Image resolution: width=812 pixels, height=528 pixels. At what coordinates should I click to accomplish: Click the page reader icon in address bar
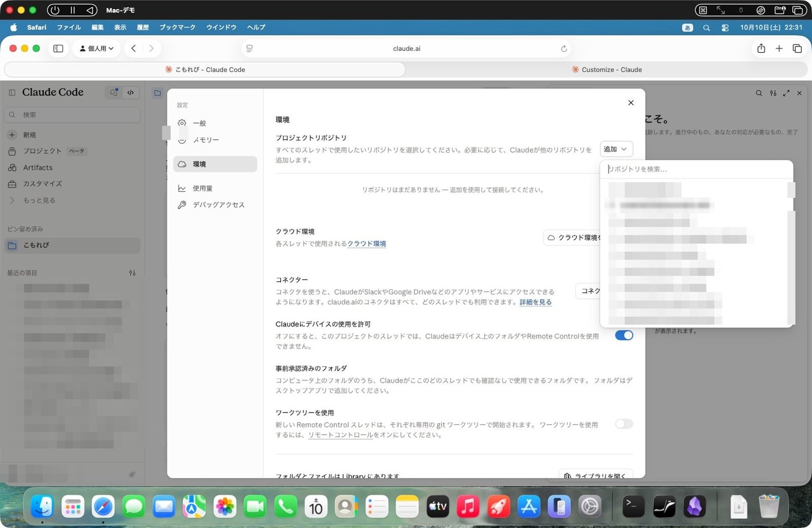[250, 49]
